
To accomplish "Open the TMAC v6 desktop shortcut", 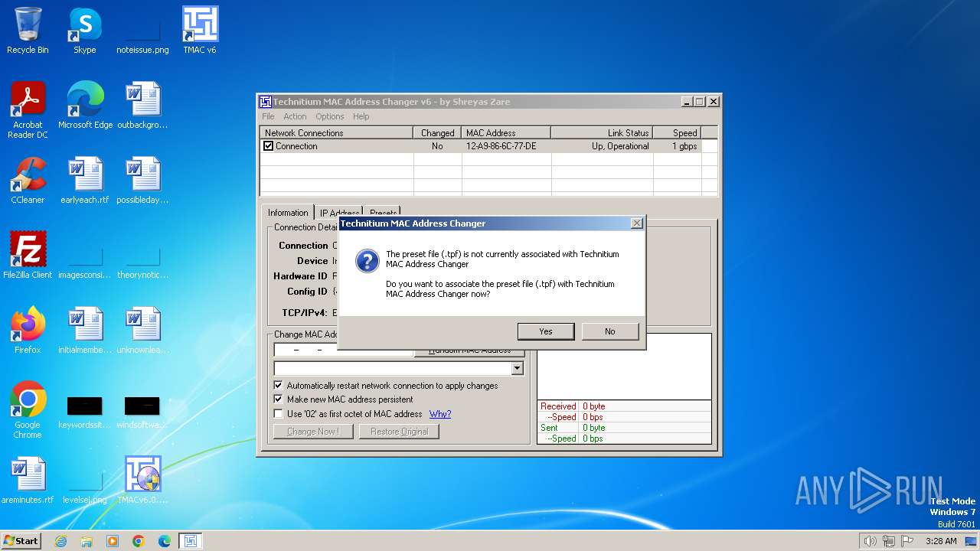I will pyautogui.click(x=200, y=31).
